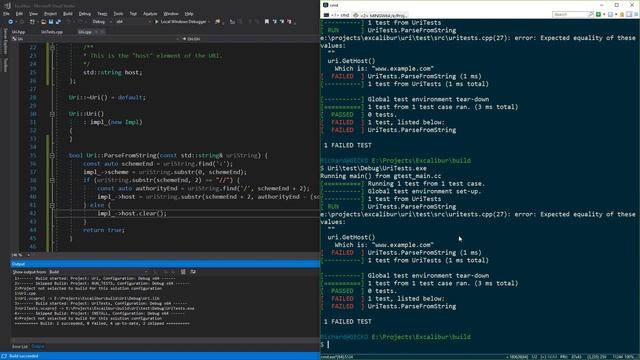Screen dimensions: 640x360
Task: Open the x64 platform dropdown
Action: (x=133, y=22)
